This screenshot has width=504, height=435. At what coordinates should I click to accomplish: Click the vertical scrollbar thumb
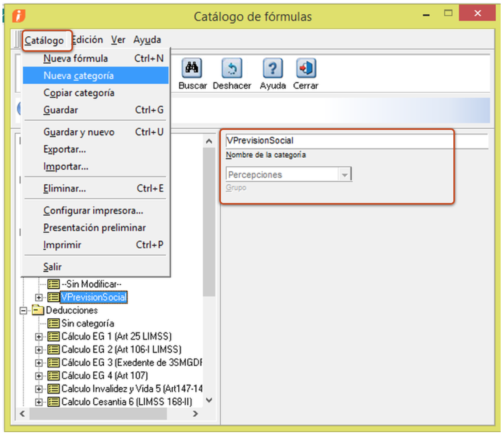tap(209, 222)
